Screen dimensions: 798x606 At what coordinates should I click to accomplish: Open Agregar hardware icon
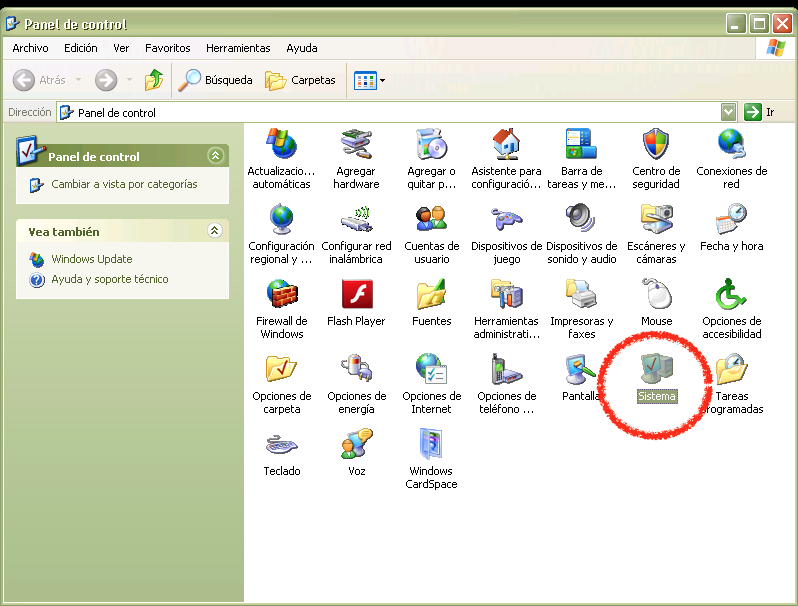coord(356,144)
